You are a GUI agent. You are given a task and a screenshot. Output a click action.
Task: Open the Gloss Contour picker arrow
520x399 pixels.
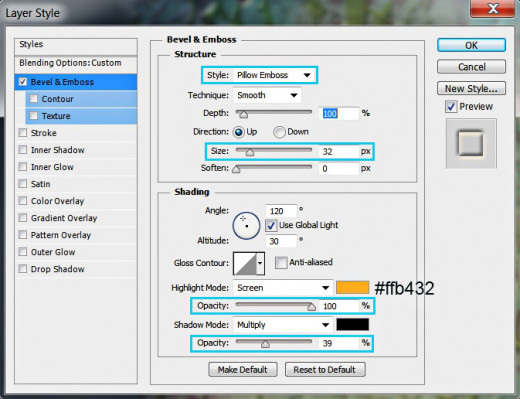pos(260,263)
